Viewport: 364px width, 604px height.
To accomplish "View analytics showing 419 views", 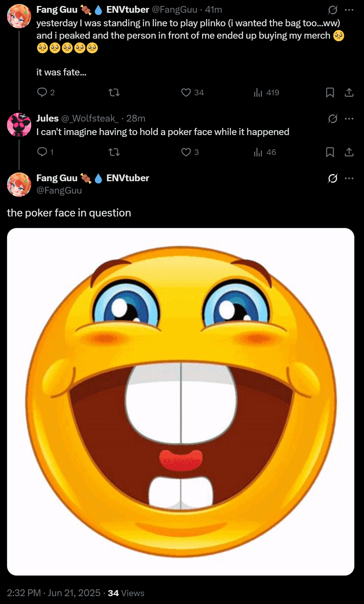I will 258,92.
